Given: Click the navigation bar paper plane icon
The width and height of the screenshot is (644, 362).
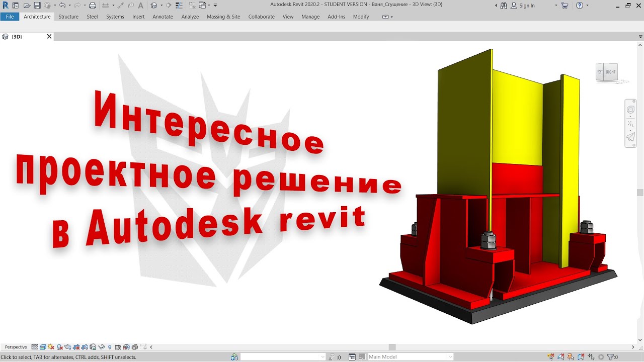Looking at the screenshot, I should point(630,137).
